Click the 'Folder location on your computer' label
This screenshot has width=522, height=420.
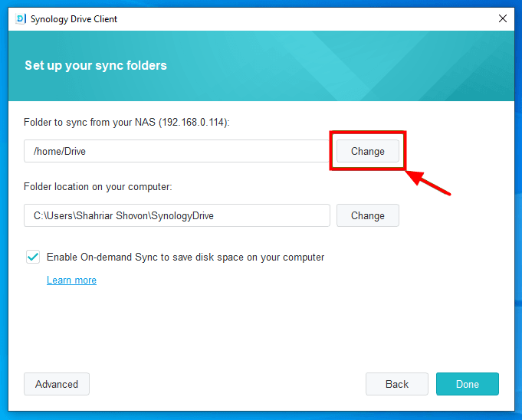coord(98,186)
